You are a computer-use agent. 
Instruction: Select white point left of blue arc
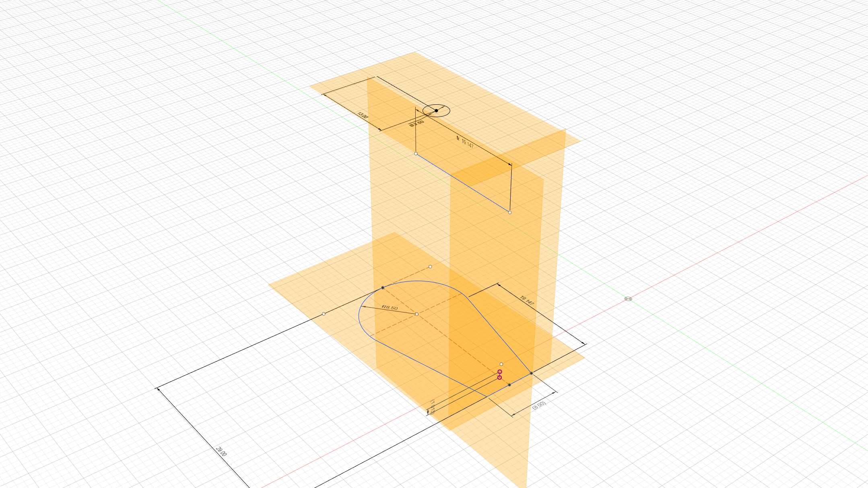pyautogui.click(x=324, y=314)
